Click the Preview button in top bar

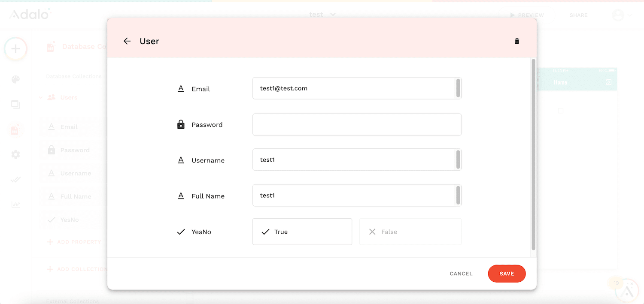tap(527, 15)
